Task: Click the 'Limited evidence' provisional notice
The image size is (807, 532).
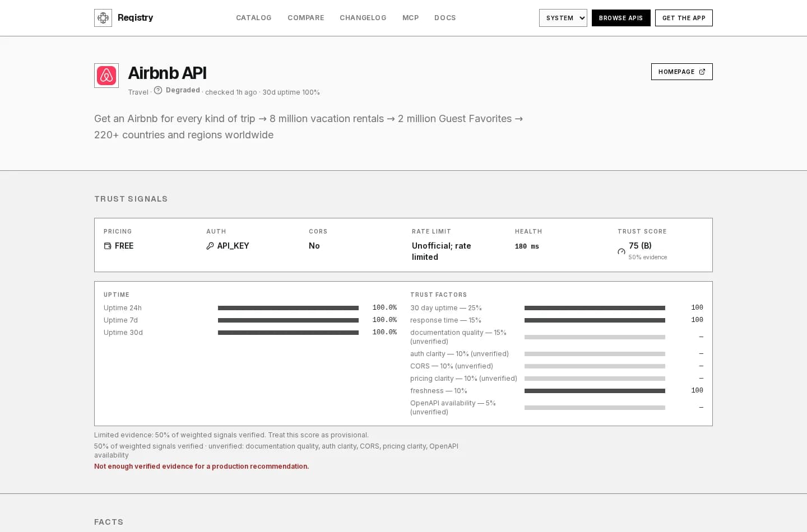Action: 231,435
